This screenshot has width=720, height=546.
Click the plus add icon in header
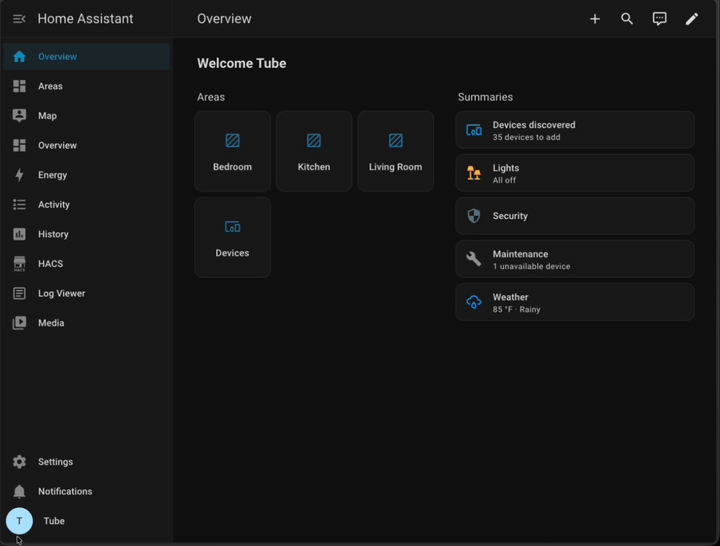(x=595, y=19)
